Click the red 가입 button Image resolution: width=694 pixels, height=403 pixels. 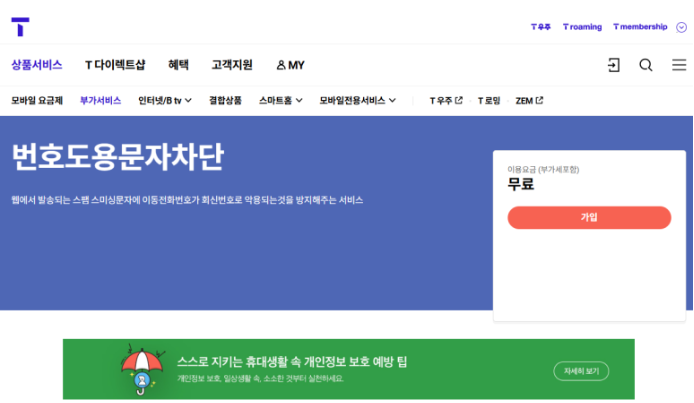pyautogui.click(x=589, y=217)
